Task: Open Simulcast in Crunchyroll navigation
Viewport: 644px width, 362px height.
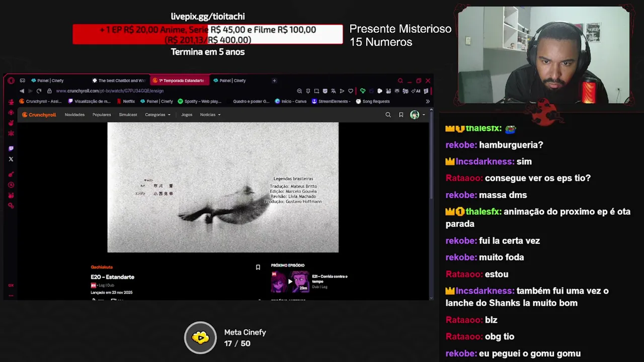Action: 128,115
